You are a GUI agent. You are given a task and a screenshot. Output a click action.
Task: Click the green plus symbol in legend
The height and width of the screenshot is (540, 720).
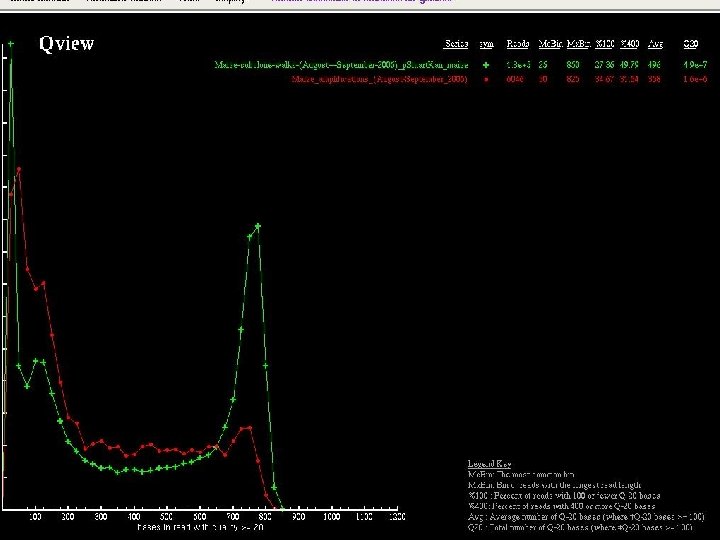pyautogui.click(x=486, y=64)
